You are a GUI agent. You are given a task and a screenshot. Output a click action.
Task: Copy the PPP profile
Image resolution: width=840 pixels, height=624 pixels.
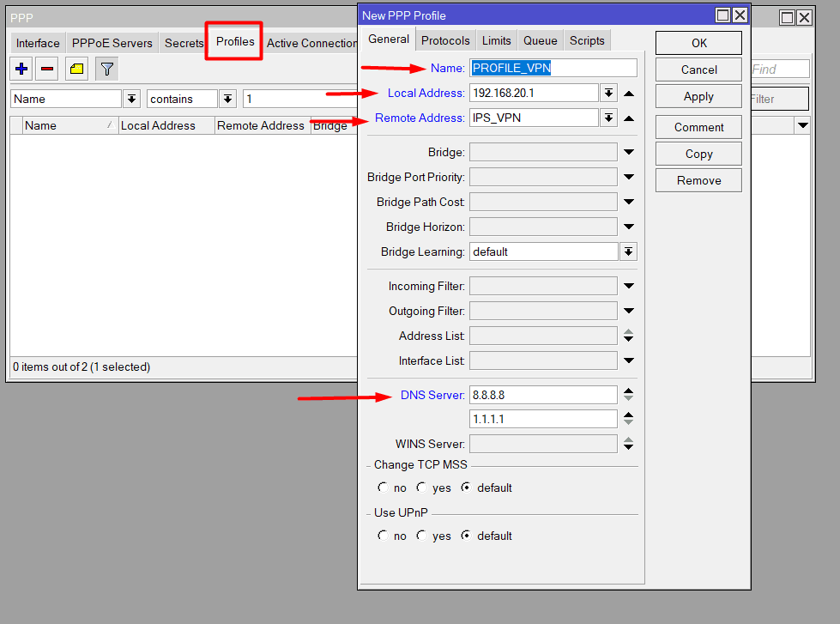click(698, 153)
